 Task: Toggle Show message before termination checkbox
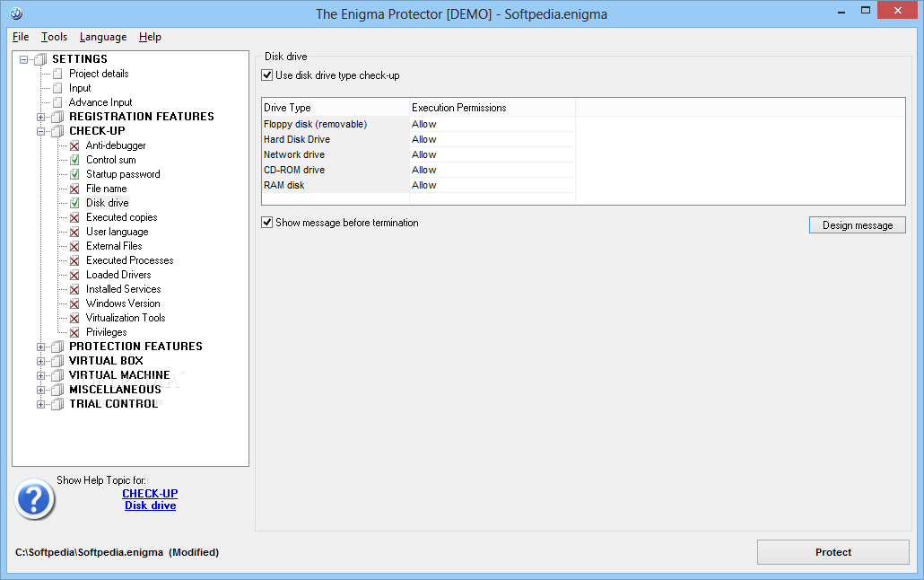point(267,223)
